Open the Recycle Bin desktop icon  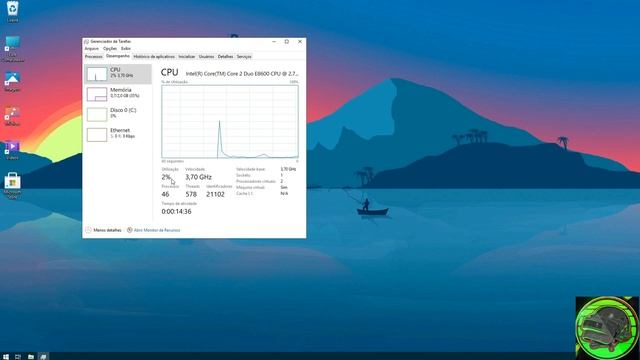12,10
